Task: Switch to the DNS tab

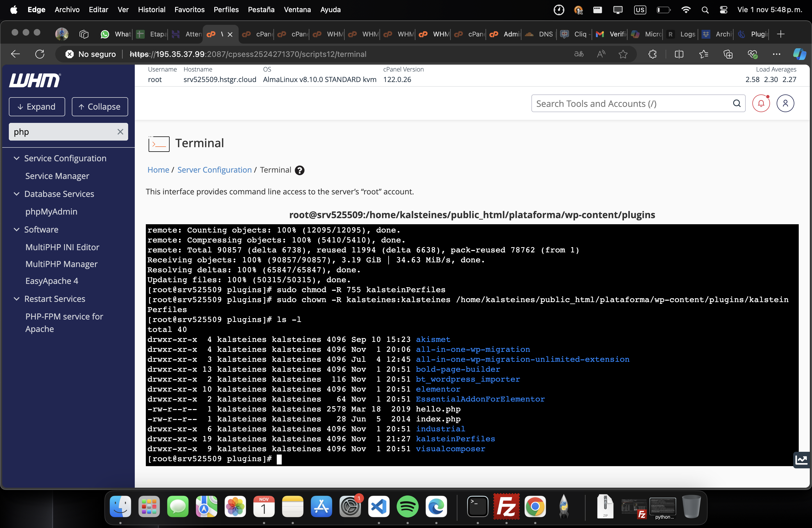Action: 539,34
